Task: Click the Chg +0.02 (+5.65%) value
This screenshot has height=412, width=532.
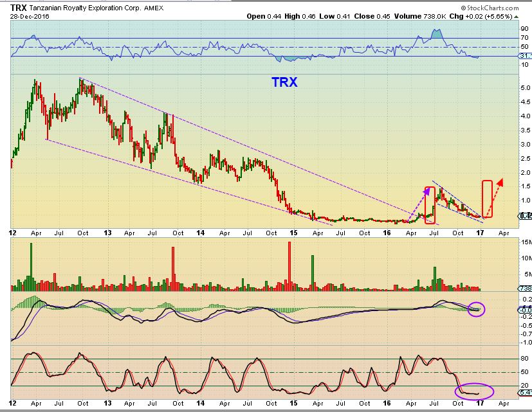Action: 481,16
